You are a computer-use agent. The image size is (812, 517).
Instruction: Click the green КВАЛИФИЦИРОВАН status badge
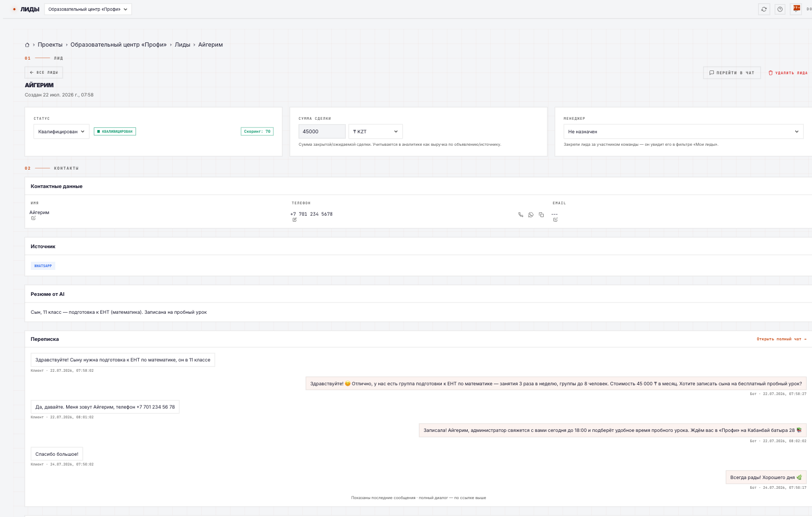(x=115, y=132)
